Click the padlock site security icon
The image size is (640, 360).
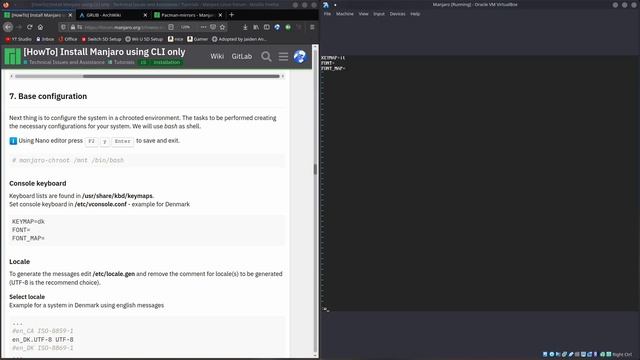(x=73, y=27)
